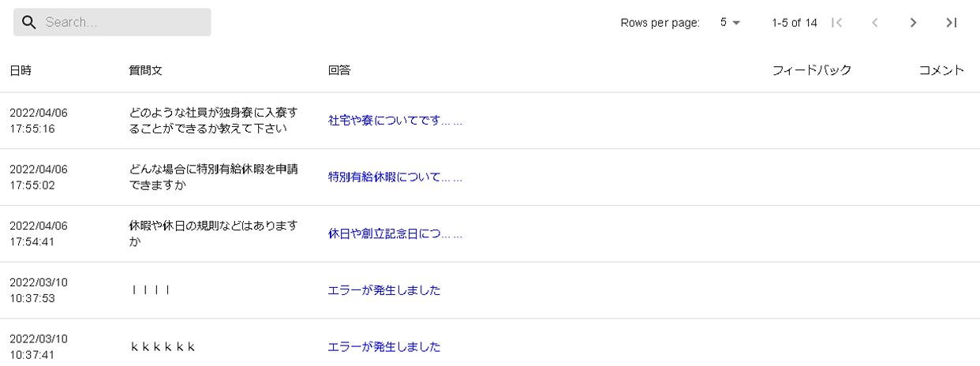Go to the previous page
This screenshot has height=366, width=980.
(x=875, y=23)
